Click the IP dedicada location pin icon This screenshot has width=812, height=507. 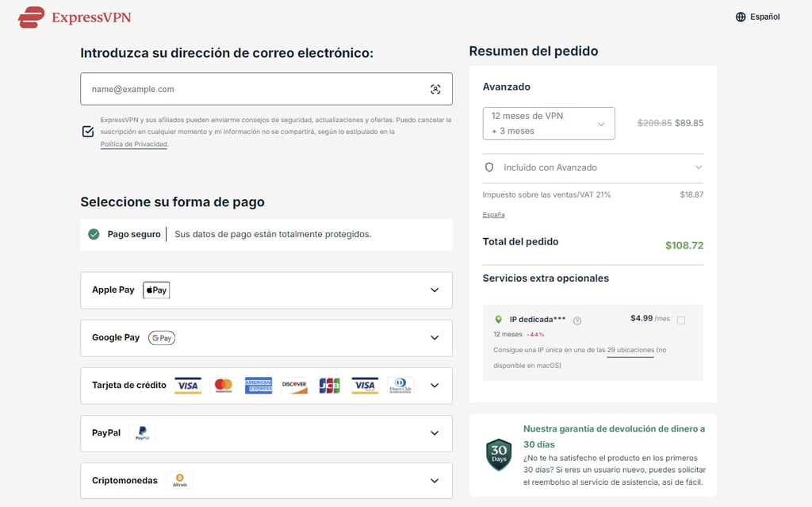(498, 319)
